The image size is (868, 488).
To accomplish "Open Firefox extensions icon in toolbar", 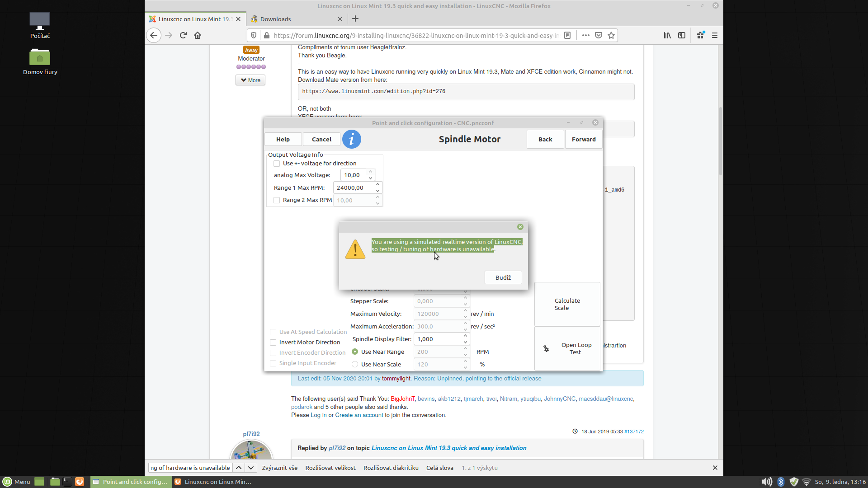I will click(x=700, y=35).
